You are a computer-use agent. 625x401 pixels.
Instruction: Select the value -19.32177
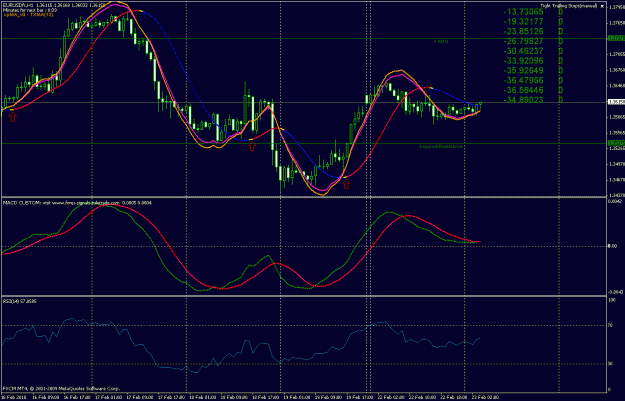pos(523,22)
